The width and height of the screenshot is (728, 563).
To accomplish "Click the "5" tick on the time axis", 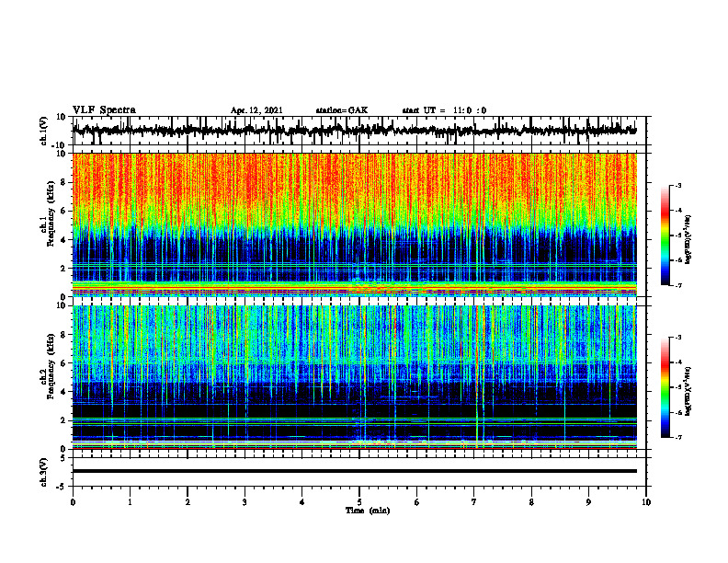I will pos(359,502).
